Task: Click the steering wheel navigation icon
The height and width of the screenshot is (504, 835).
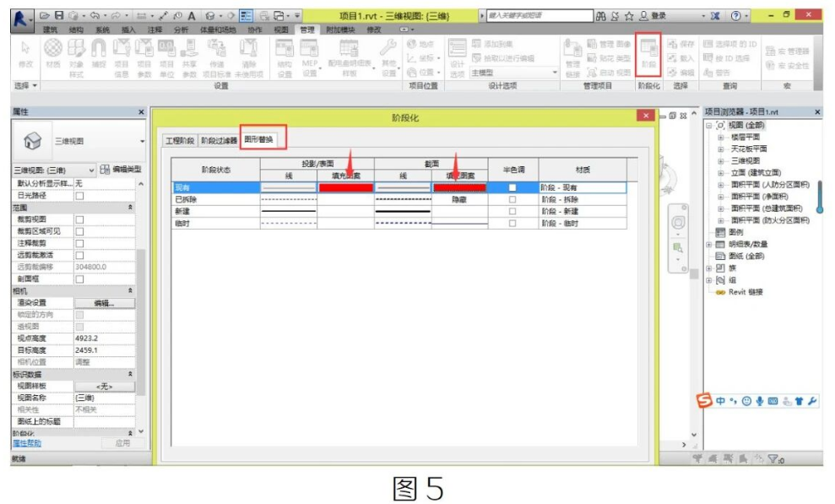Action: coord(678,223)
